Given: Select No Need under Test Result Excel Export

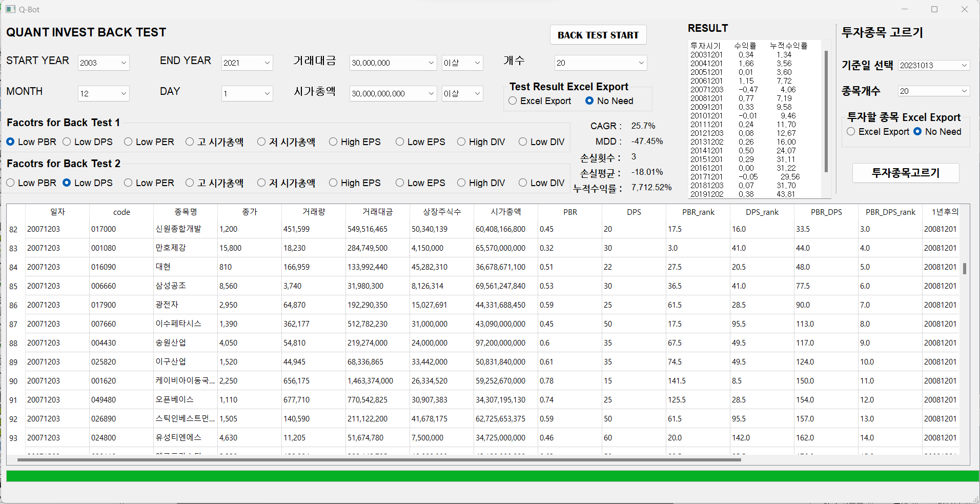Looking at the screenshot, I should pos(609,101).
